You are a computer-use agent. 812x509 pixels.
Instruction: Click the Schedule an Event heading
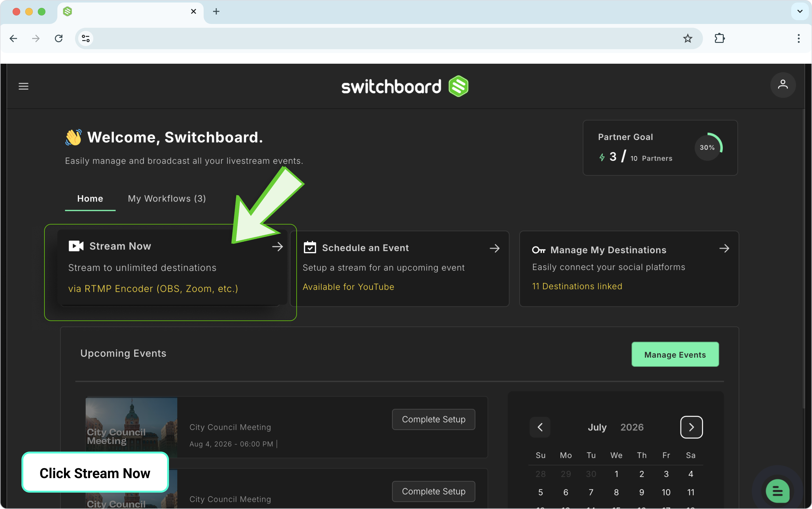[x=365, y=248]
